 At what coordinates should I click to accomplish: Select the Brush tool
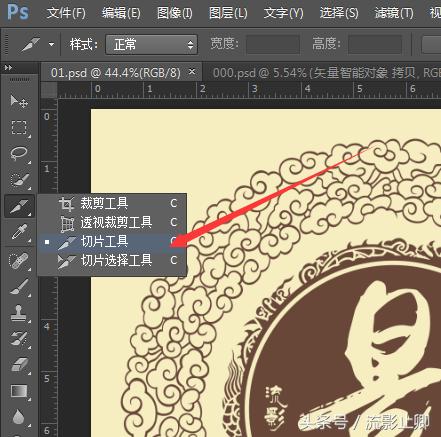pyautogui.click(x=19, y=287)
